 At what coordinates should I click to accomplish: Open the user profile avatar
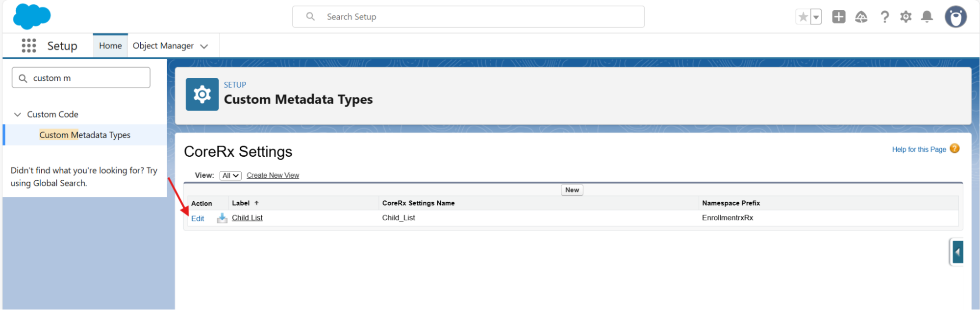(x=955, y=17)
